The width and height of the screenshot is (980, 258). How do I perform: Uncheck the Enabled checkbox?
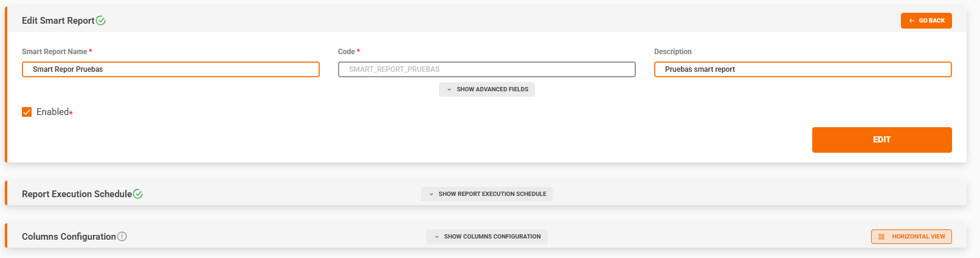[27, 112]
